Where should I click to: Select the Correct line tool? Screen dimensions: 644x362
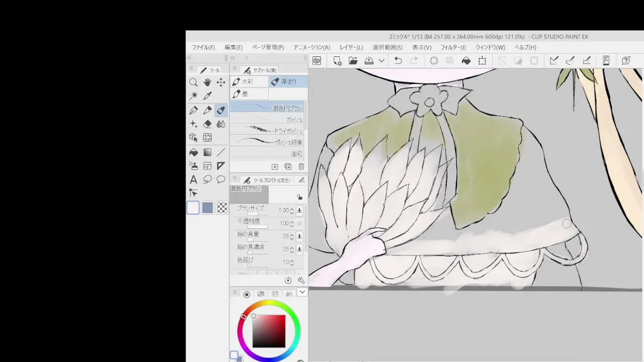coord(193,193)
